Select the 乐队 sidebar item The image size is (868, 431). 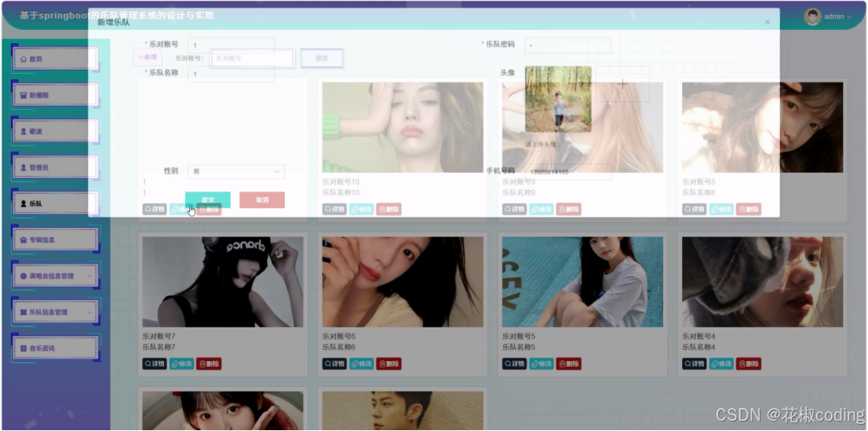coord(55,203)
